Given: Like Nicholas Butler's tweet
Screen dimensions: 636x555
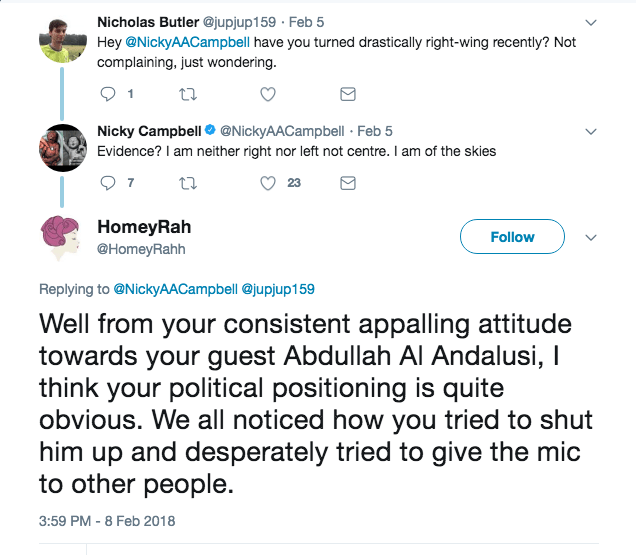Looking at the screenshot, I should 268,94.
